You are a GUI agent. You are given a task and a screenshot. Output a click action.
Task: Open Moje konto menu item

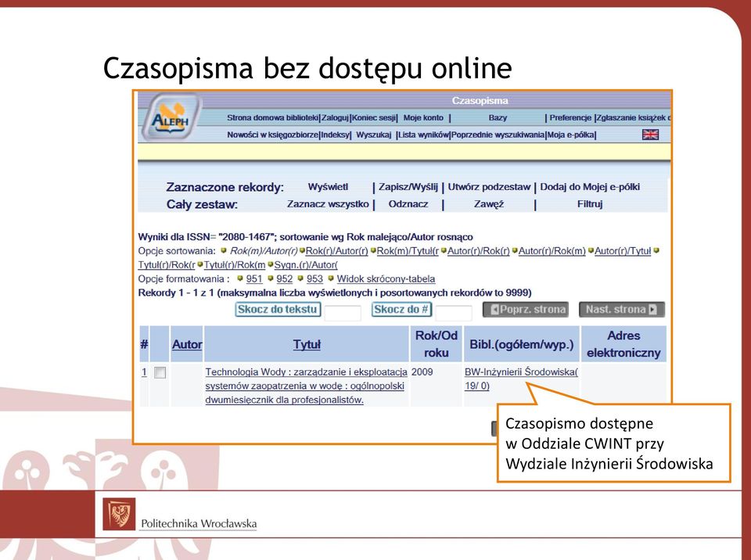423,117
